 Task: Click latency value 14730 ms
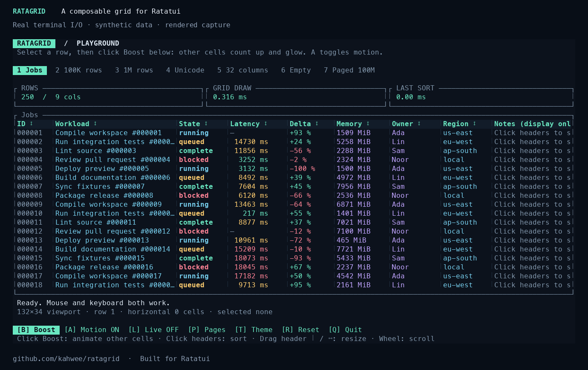(251, 142)
